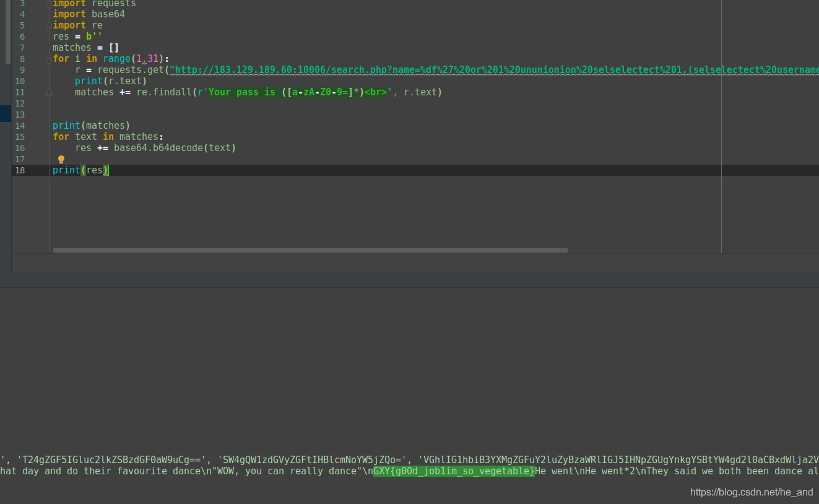Click the 'for text in matches:' line
The height and width of the screenshot is (504, 819).
point(108,137)
